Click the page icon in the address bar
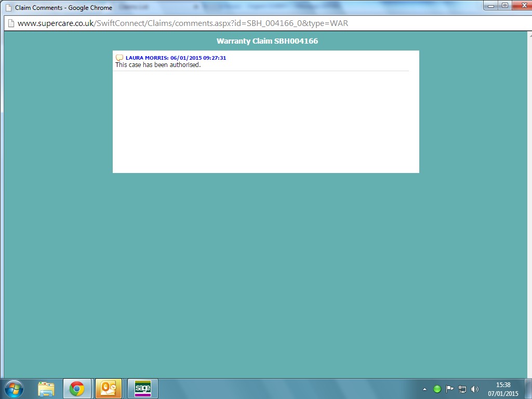 click(11, 23)
